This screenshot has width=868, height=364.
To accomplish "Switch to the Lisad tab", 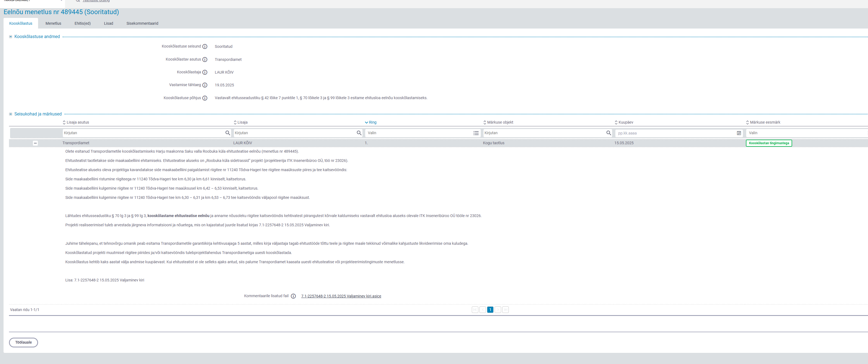I will pos(108,23).
